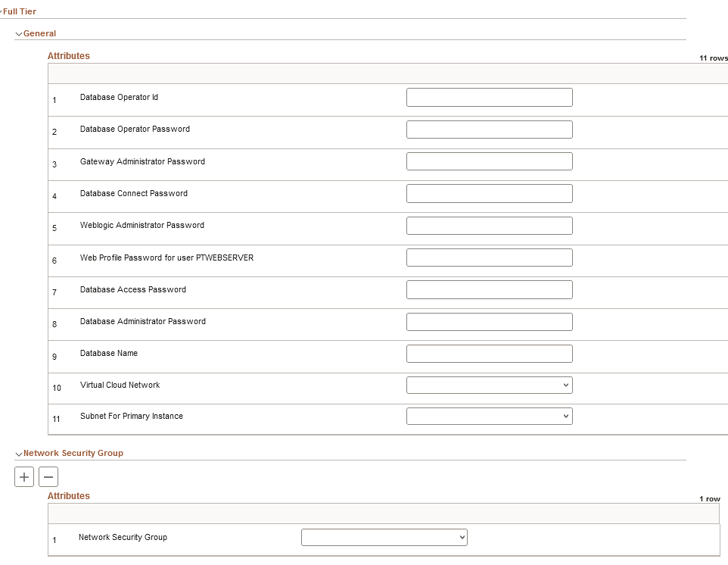Screen dimensions: 728x565
Task: Click the Database Access Password field
Action: [x=490, y=290]
